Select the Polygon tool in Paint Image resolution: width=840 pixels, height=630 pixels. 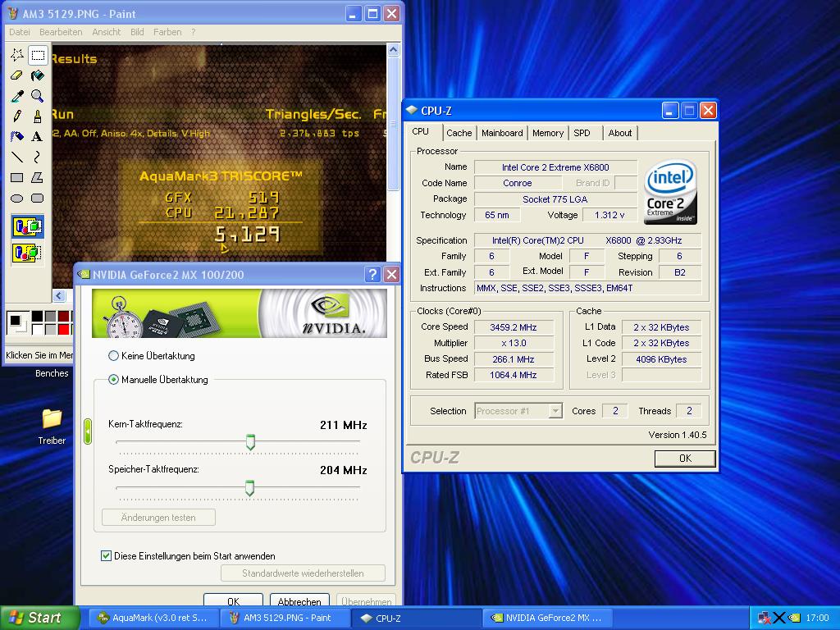click(x=38, y=177)
